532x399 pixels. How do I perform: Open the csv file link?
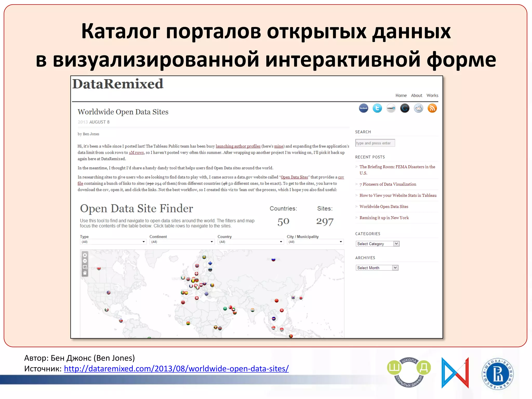click(x=341, y=177)
